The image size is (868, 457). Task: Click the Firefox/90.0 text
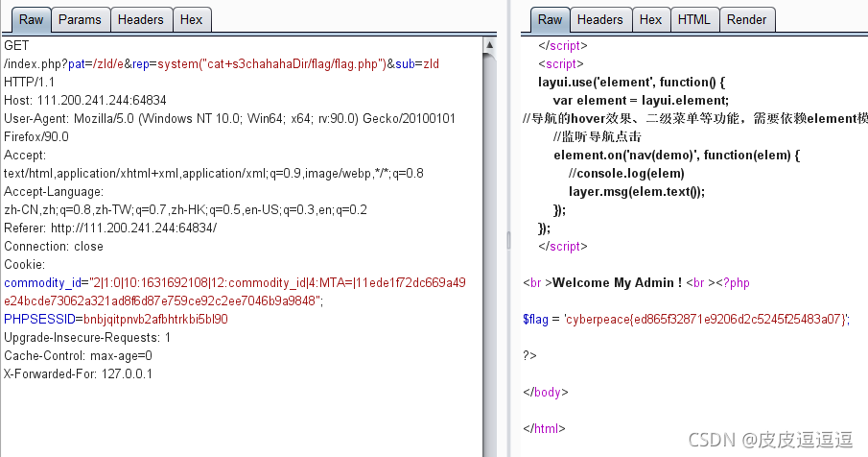36,137
